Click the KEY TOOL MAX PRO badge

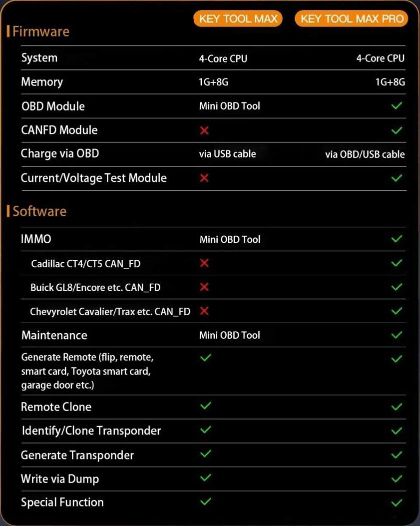pyautogui.click(x=352, y=19)
